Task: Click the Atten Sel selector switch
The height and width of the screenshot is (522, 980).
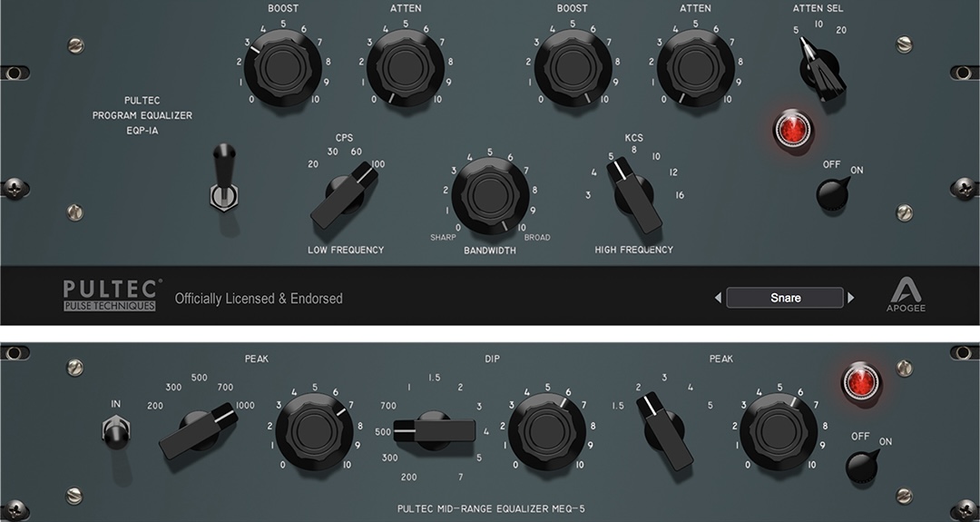Action: pos(821,70)
